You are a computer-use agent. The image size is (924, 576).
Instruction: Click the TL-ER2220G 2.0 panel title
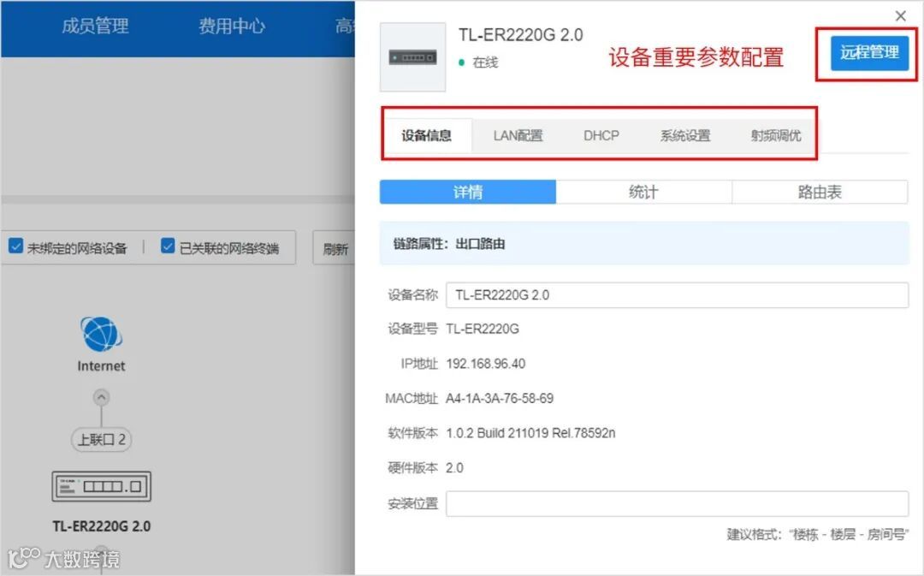pos(521,35)
